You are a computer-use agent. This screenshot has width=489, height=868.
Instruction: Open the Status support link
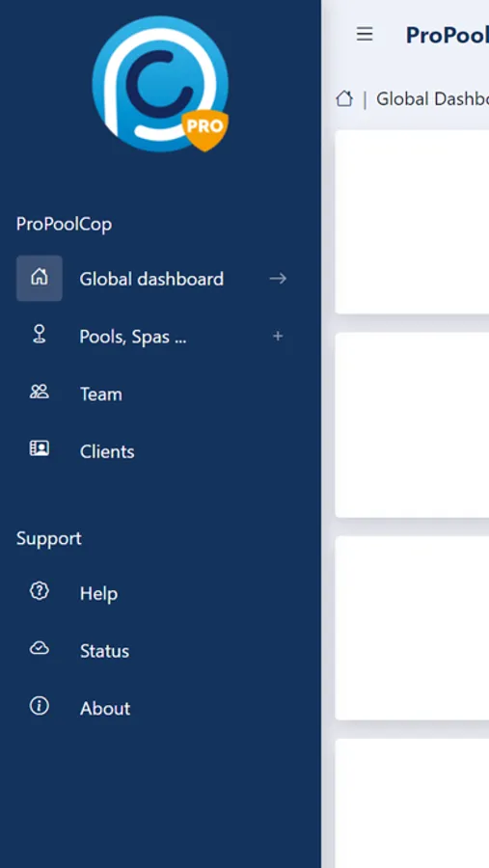click(104, 651)
